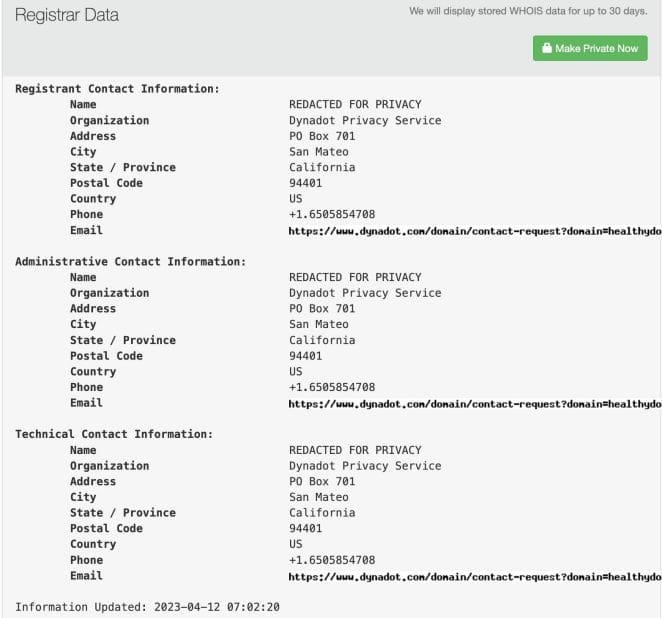Image resolution: width=662 pixels, height=618 pixels.
Task: Select Registrant state California
Action: 322,167
